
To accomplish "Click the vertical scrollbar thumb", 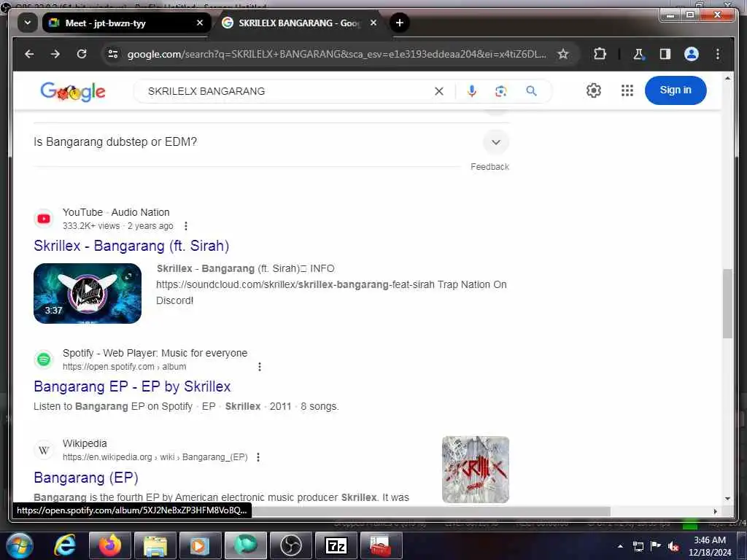I will 727,303.
